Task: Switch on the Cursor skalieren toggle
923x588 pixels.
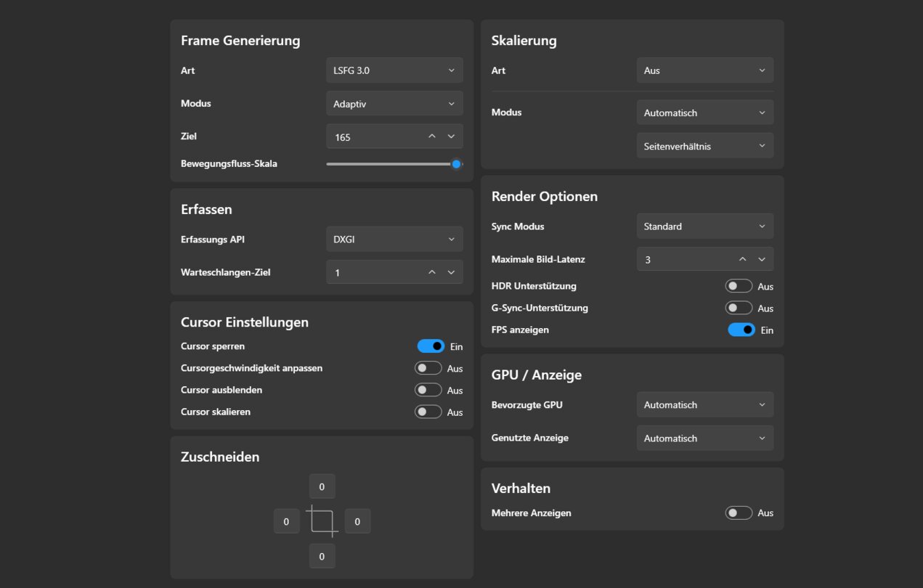Action: click(428, 412)
